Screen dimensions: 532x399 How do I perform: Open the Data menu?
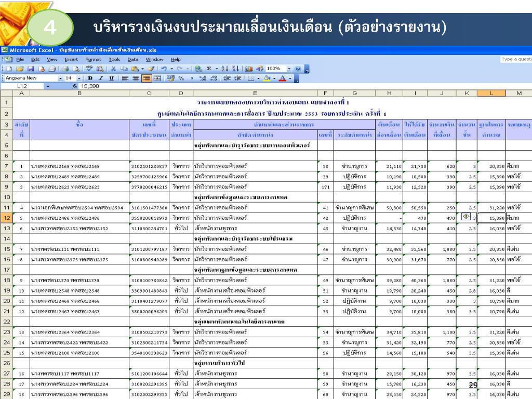click(133, 59)
